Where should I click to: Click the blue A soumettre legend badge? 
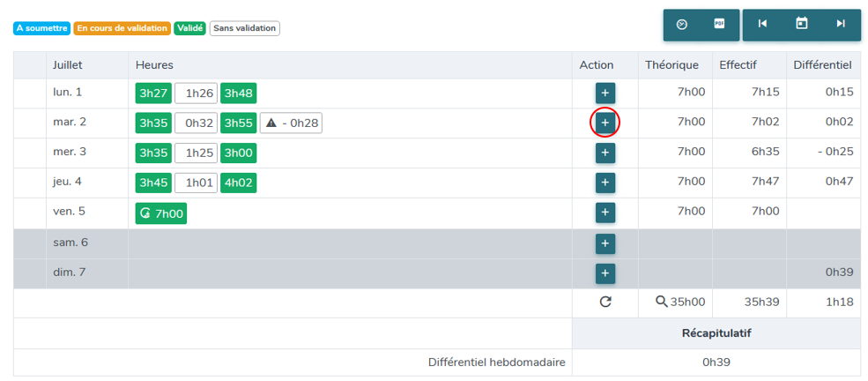[42, 28]
